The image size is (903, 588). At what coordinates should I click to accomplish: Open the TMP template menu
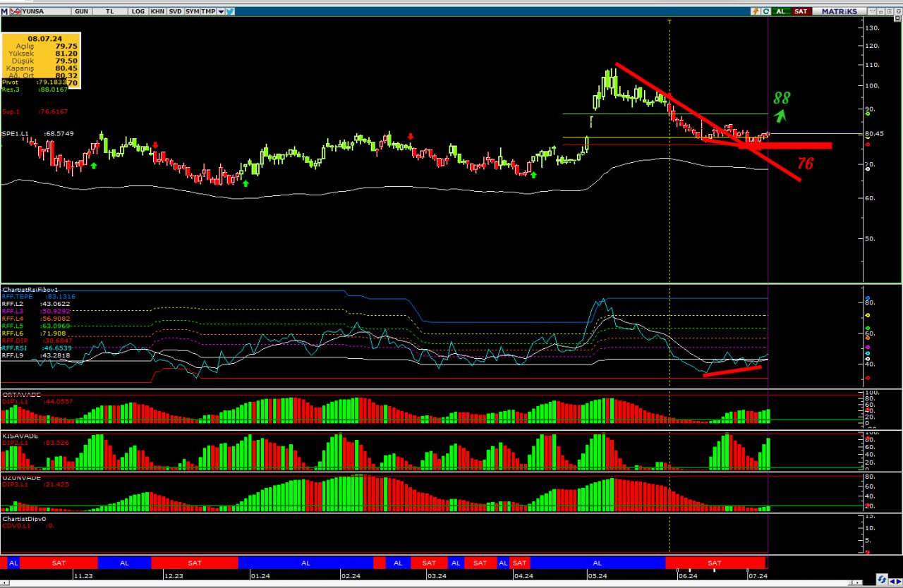click(208, 11)
